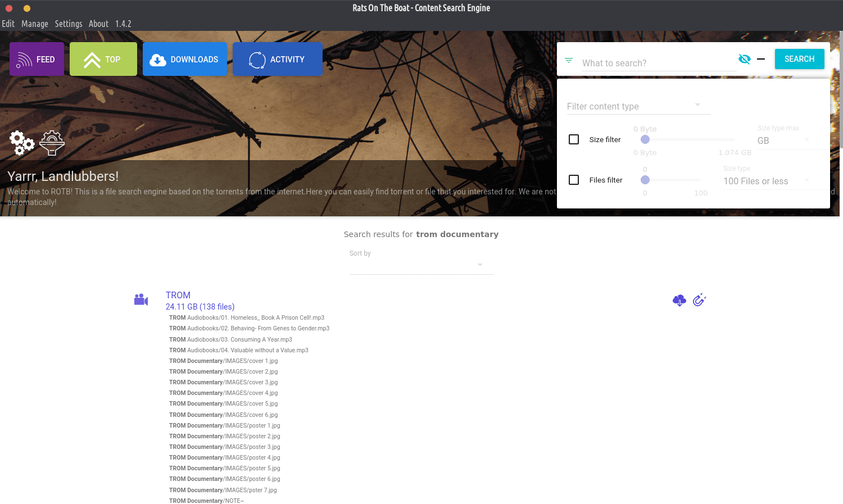Viewport: 843px width, 504px height.
Task: Open TROM magnet link icon
Action: 699,300
